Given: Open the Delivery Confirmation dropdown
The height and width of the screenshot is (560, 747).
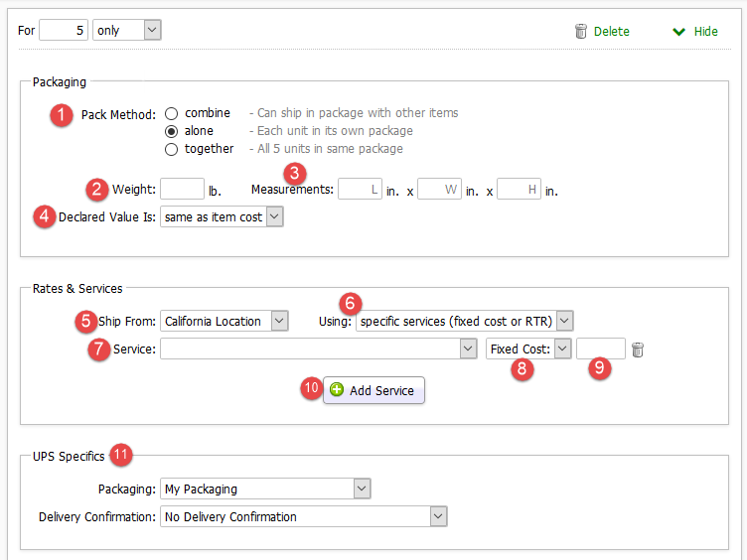Looking at the screenshot, I should click(304, 516).
